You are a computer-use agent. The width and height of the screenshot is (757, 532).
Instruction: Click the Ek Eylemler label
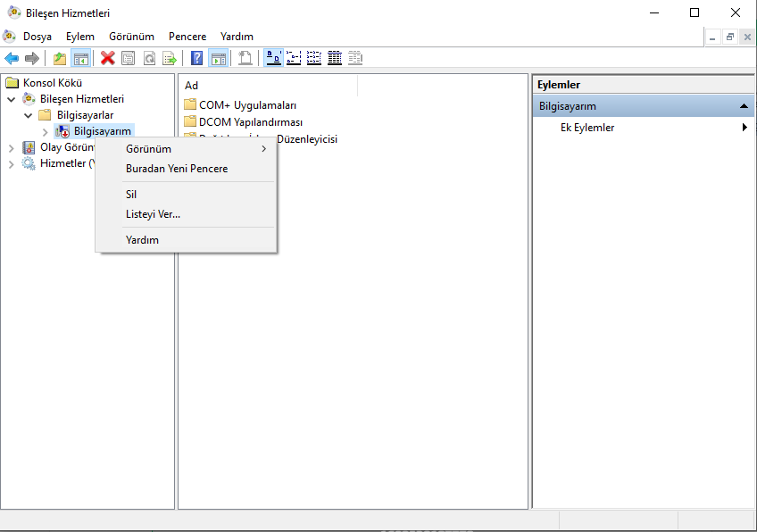587,128
